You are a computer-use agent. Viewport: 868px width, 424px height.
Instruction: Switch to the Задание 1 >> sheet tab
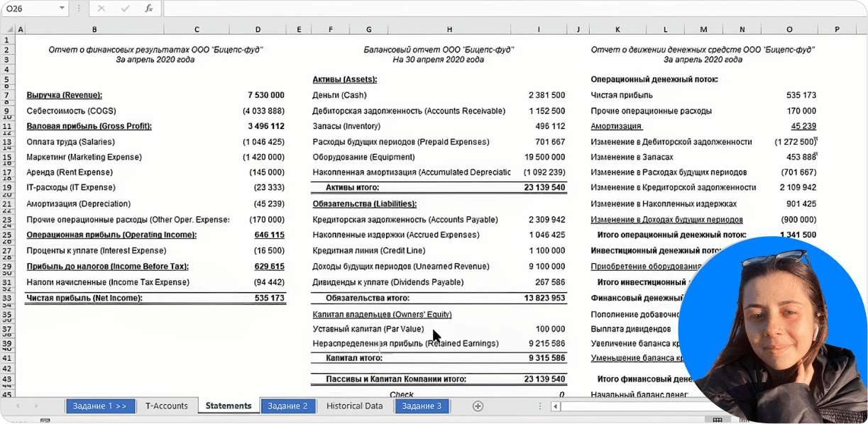[x=100, y=406]
